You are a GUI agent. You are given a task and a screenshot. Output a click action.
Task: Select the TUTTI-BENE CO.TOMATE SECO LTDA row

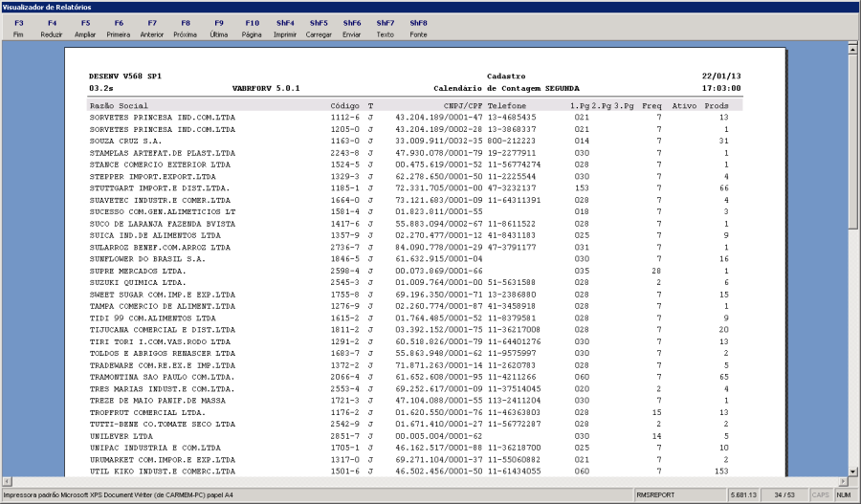click(x=409, y=425)
